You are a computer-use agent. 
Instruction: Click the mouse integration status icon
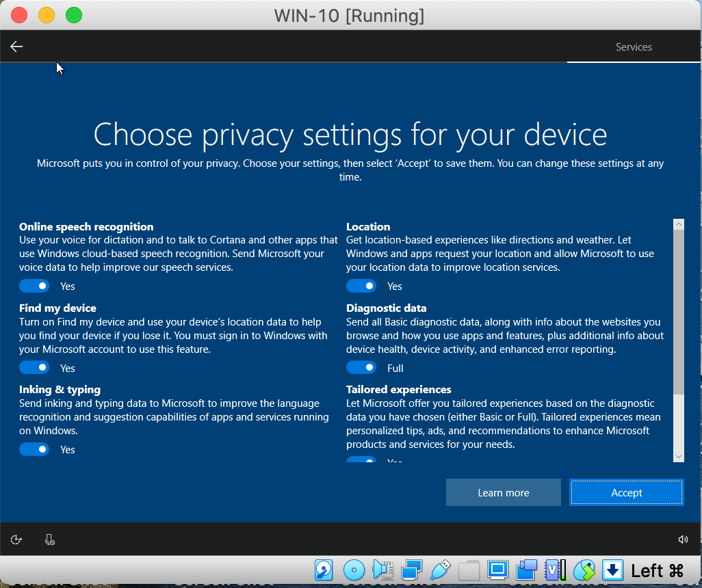584,570
